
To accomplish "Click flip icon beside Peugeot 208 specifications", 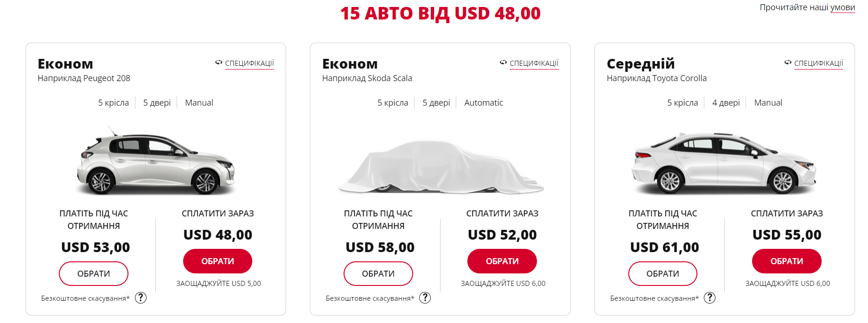I will [219, 63].
